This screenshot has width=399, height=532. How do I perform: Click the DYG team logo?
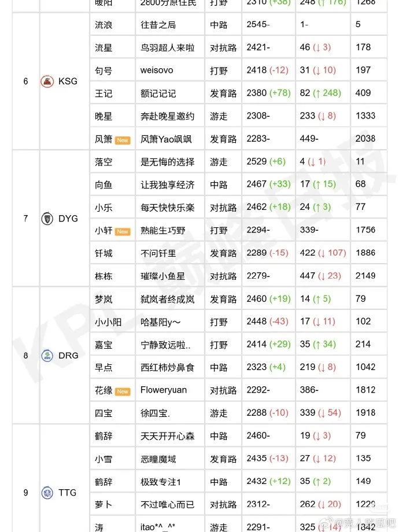coord(47,219)
